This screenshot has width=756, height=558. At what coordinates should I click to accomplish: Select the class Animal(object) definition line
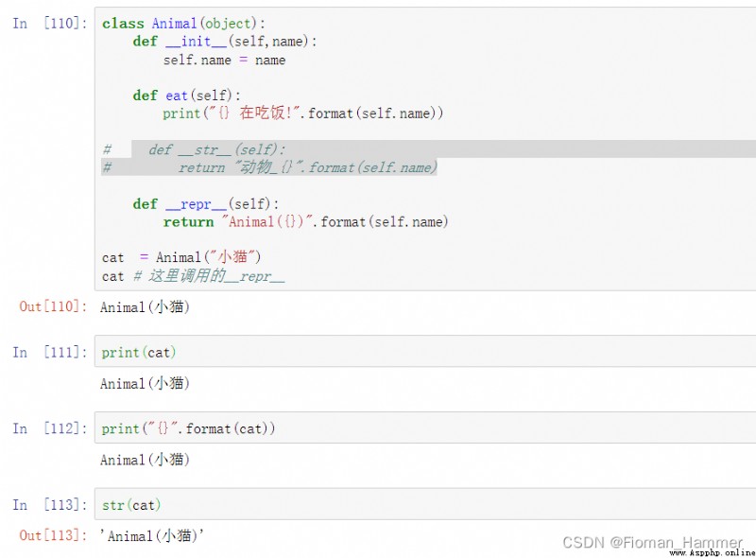(183, 23)
